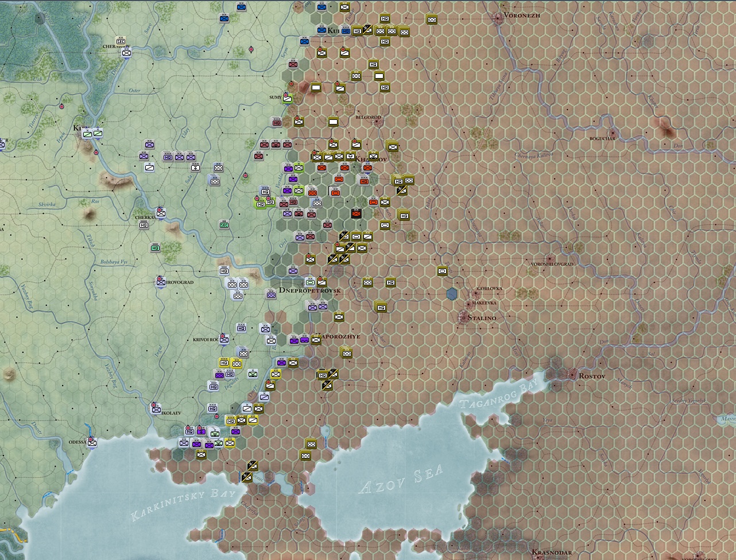Viewport: 736px width, 560px height.
Task: Select the lower Soviet cavalry unit north of Azov Sea
Action: 305,456
